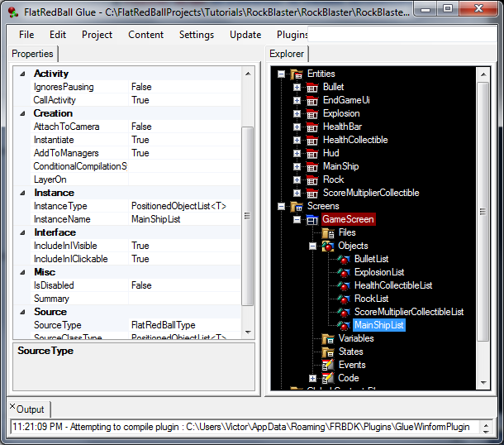Collapse the Misc property category
Viewport: 504px width, 445px height.
tap(22, 272)
